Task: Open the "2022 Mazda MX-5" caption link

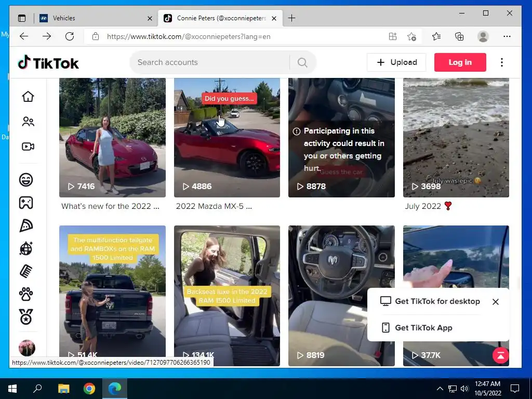Action: click(x=214, y=206)
